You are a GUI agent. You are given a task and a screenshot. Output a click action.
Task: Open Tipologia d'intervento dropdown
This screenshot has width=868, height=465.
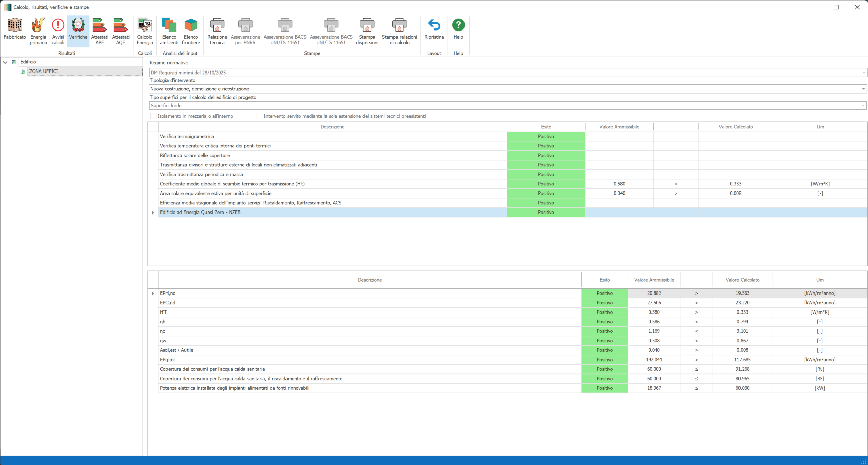pos(863,89)
